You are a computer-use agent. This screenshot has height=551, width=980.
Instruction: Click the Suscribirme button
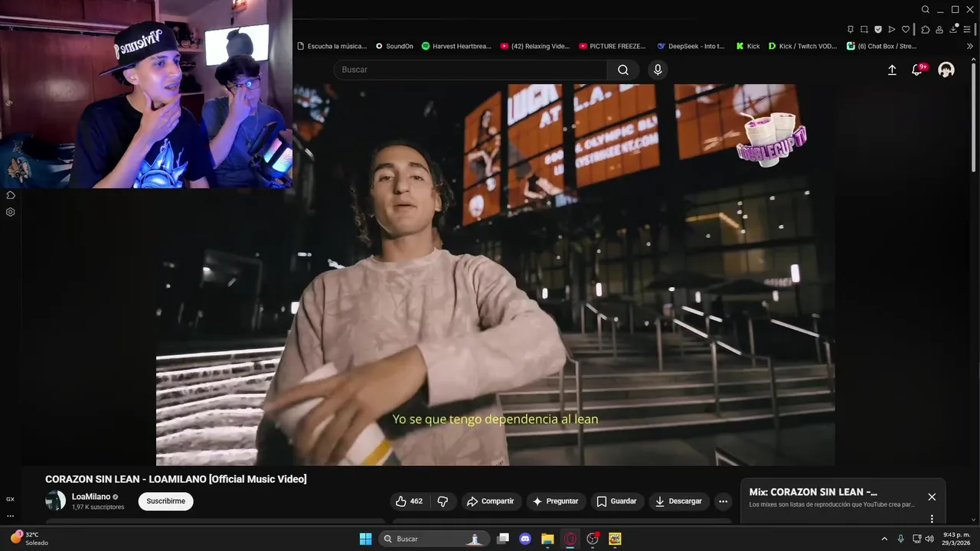coord(165,501)
